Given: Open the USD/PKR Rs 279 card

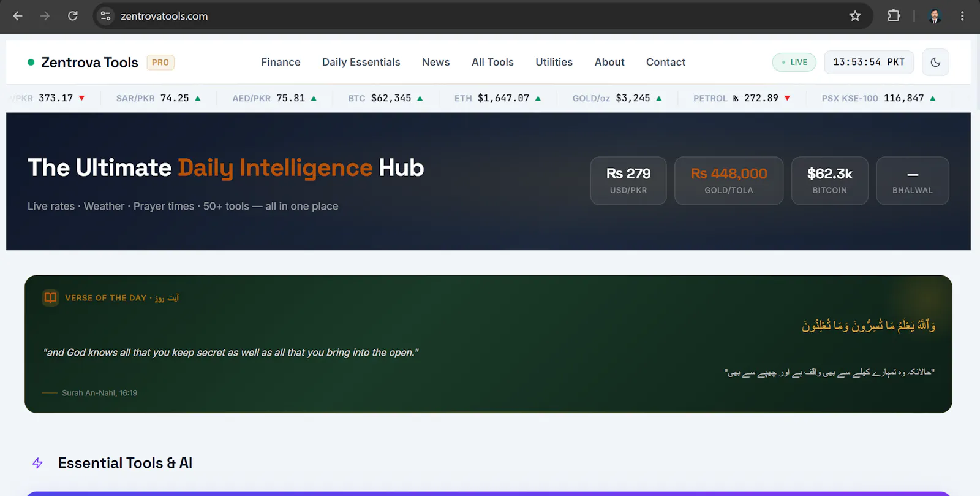Looking at the screenshot, I should click(628, 181).
